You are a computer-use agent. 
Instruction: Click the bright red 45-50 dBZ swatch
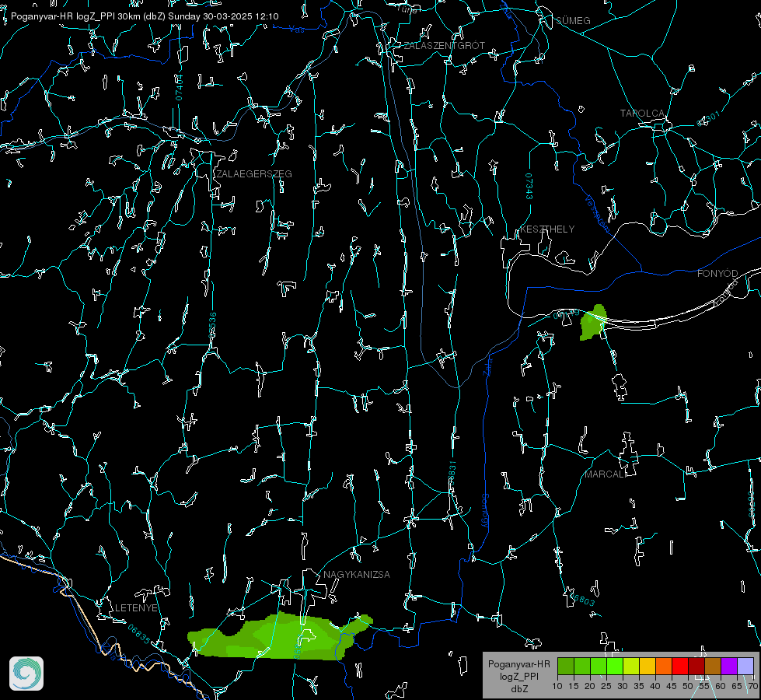680,666
